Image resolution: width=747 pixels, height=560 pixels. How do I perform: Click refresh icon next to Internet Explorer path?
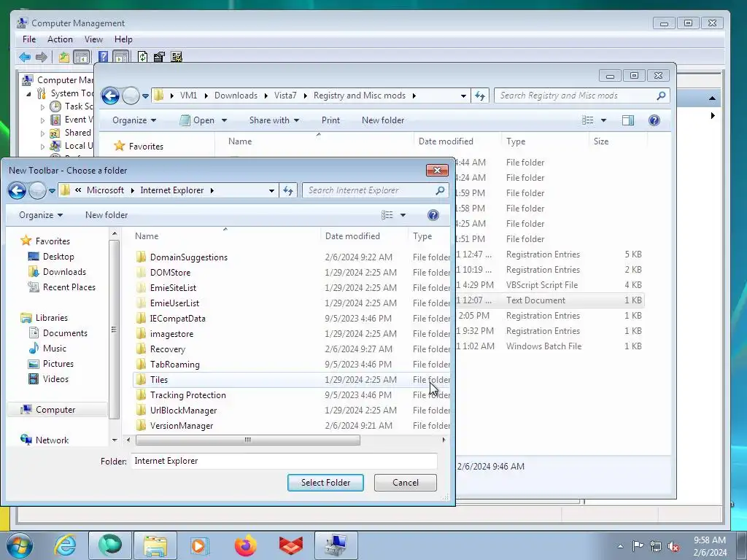coord(287,190)
